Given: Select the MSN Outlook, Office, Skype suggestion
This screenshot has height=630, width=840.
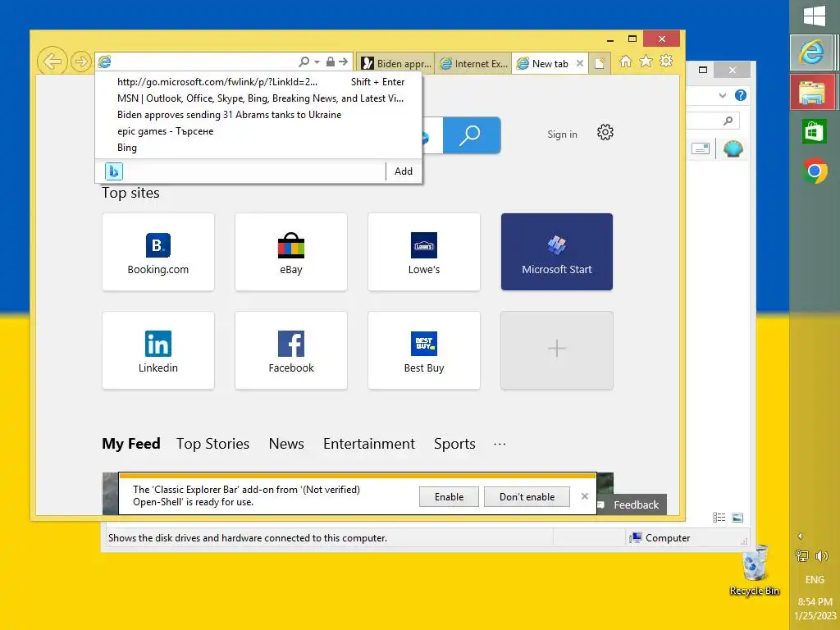Looking at the screenshot, I should point(258,98).
